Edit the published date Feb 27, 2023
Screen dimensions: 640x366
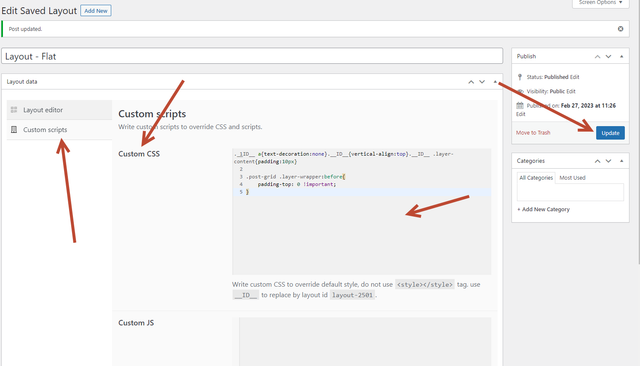(520, 114)
